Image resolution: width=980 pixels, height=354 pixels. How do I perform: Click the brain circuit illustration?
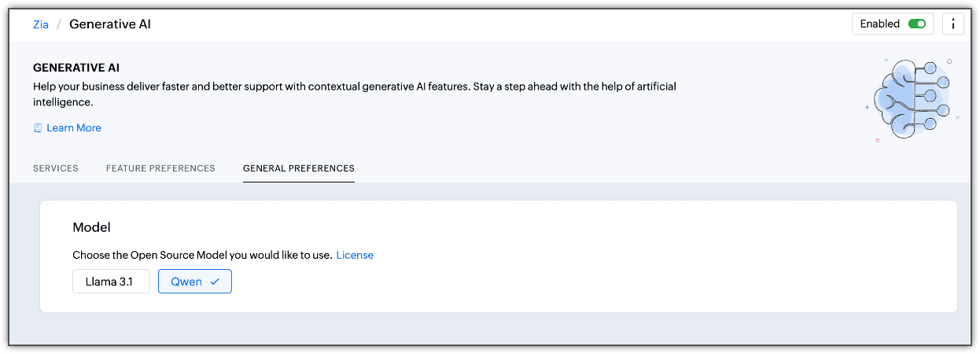pyautogui.click(x=912, y=100)
